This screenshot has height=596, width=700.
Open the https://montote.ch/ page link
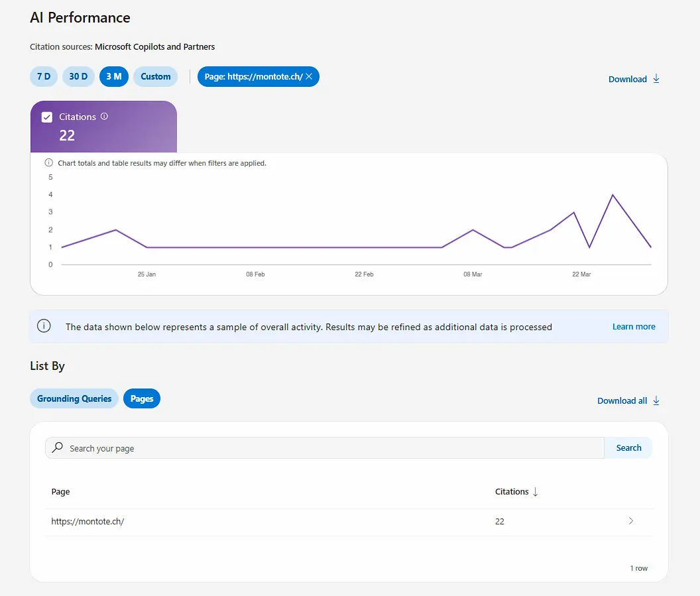click(x=87, y=521)
